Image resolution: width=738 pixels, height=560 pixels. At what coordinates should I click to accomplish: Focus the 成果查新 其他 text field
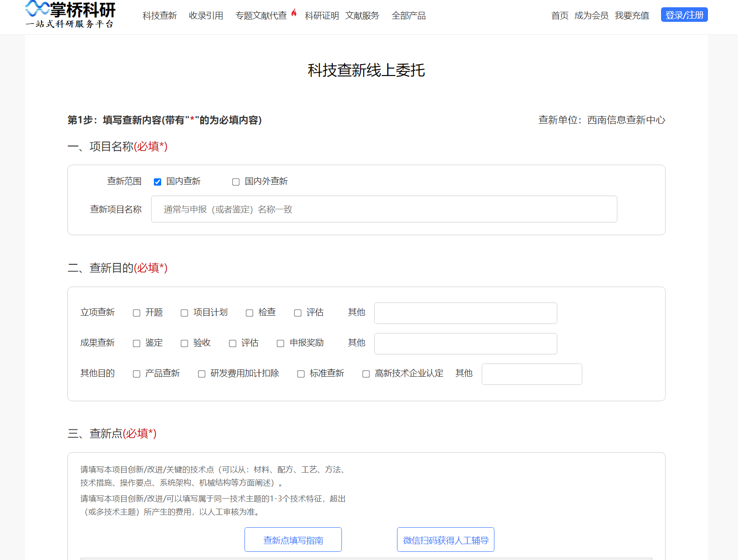click(465, 343)
